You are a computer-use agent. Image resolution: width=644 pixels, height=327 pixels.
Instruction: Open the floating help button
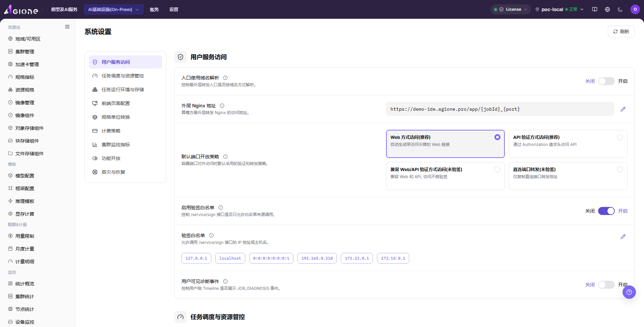pyautogui.click(x=629, y=292)
